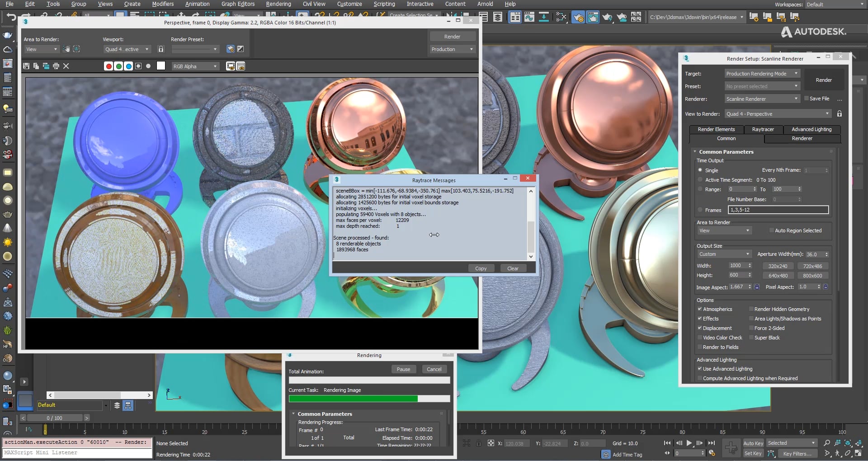This screenshot has width=868, height=461.
Task: Select the Range radio button in Time Output
Action: [700, 189]
